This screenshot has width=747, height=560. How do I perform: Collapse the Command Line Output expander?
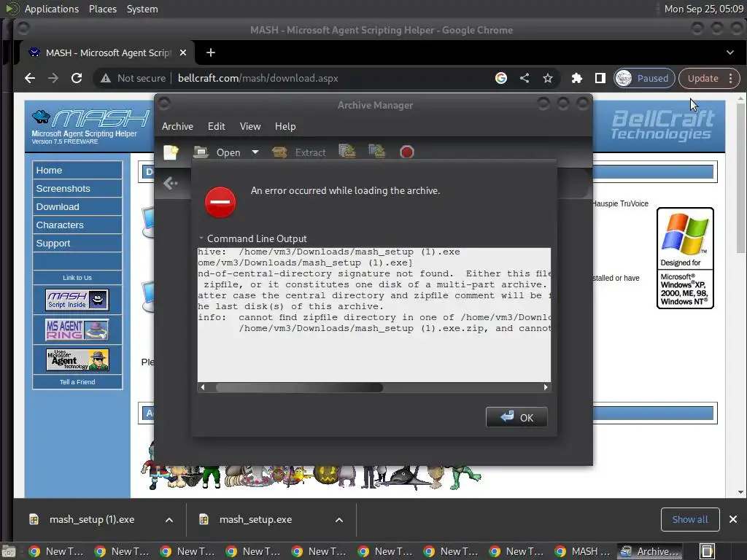pos(253,238)
